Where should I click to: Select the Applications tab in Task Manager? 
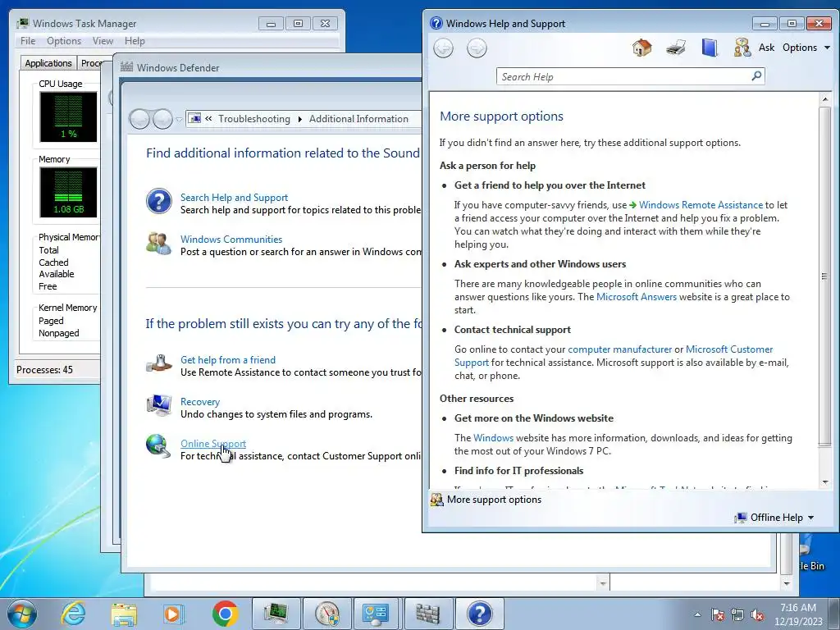tap(48, 63)
